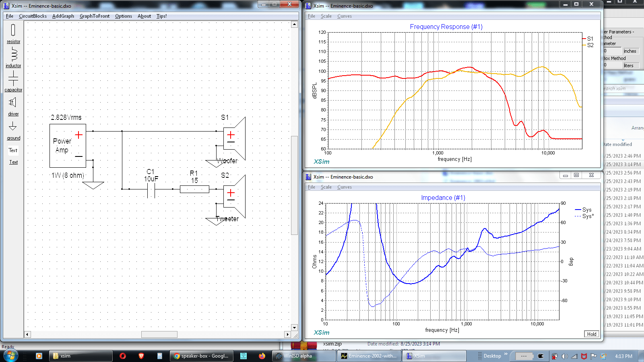Click the S2 legend entry in the frequency graph
Viewport: 644px width, 362px height.
[588, 45]
